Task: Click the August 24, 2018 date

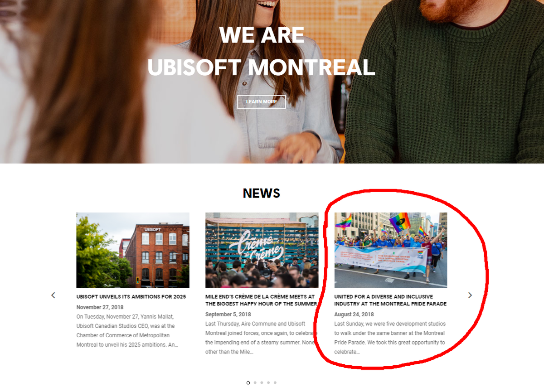Action: point(354,315)
